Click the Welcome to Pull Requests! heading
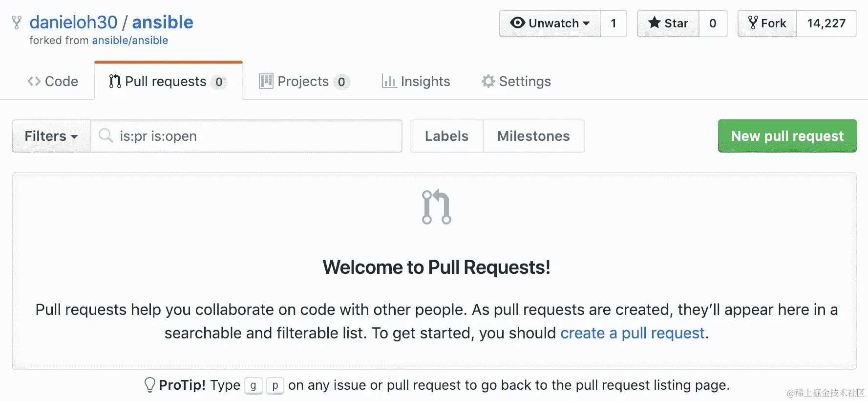 coord(436,267)
